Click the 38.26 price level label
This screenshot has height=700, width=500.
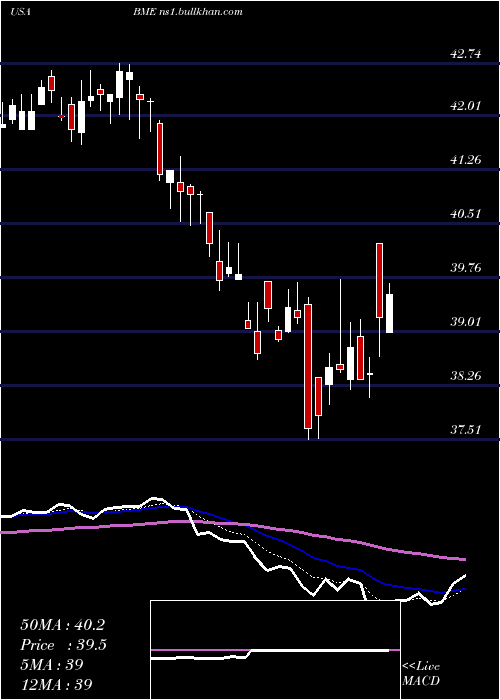(x=466, y=376)
